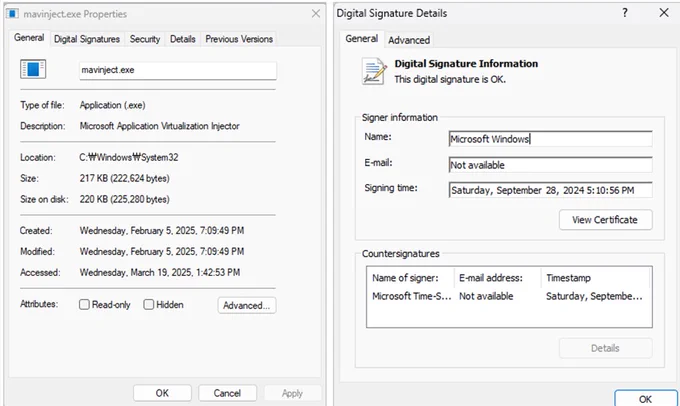Click the Signing time field
Image resolution: width=680 pixels, height=406 pixels.
click(x=550, y=190)
